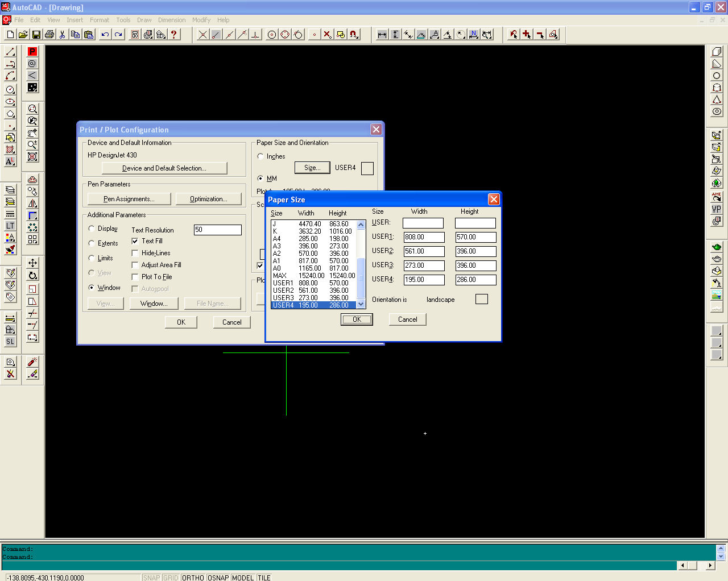Viewport: 728px width, 581px height.
Task: Select the horizontal linear dimension tool
Action: (382, 35)
